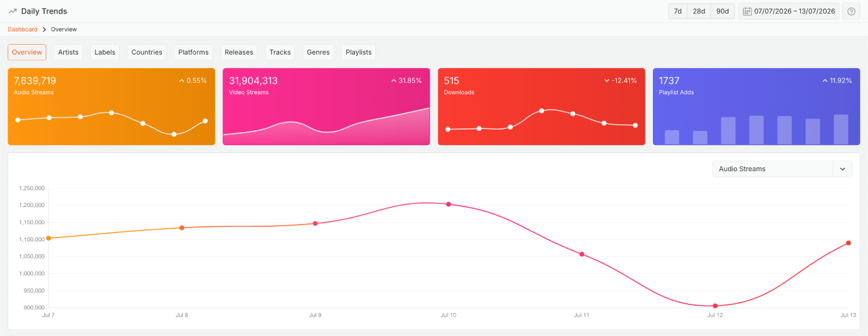The height and width of the screenshot is (336, 868).
Task: Open the calendar date range picker icon
Action: coord(747,11)
